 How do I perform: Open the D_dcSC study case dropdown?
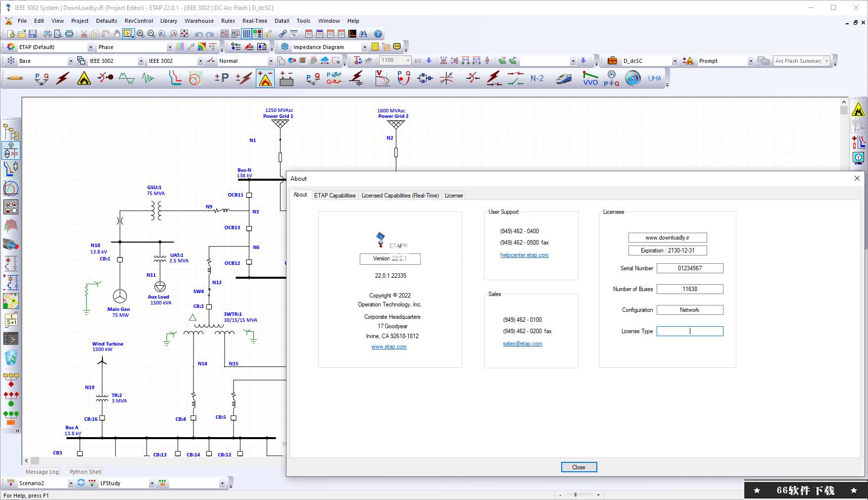[x=675, y=61]
